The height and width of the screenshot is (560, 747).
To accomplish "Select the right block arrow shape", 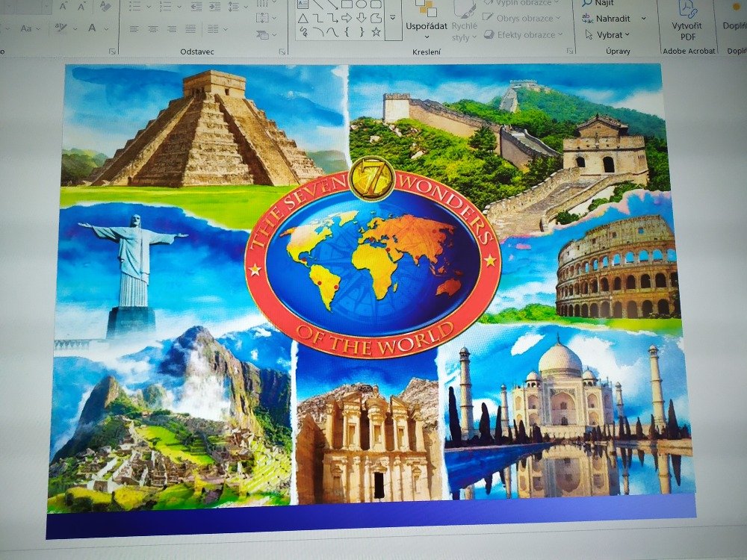I will pos(347,19).
